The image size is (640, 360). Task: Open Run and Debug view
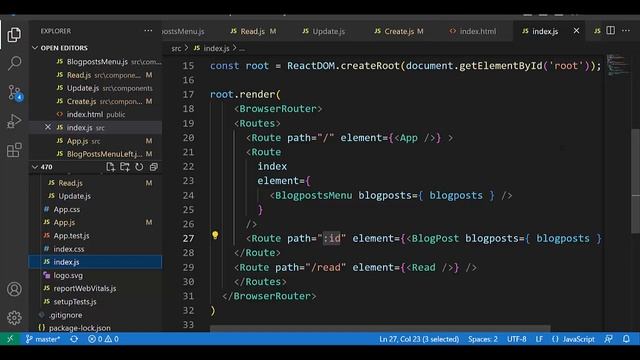pyautogui.click(x=14, y=121)
